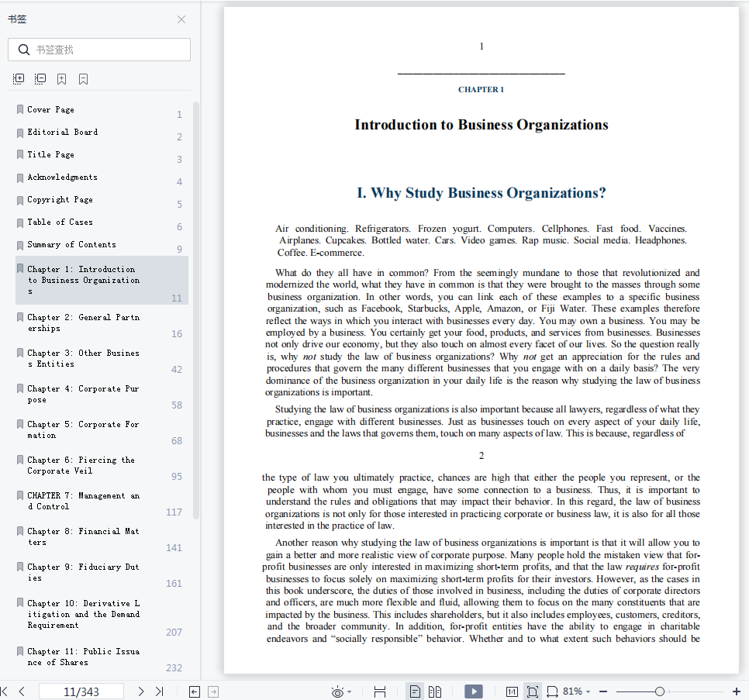Start slideshow play button
This screenshot has height=700, width=749.
[474, 691]
